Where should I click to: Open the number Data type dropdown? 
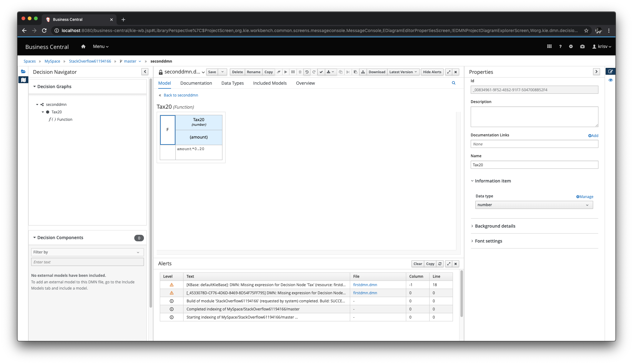(x=534, y=205)
